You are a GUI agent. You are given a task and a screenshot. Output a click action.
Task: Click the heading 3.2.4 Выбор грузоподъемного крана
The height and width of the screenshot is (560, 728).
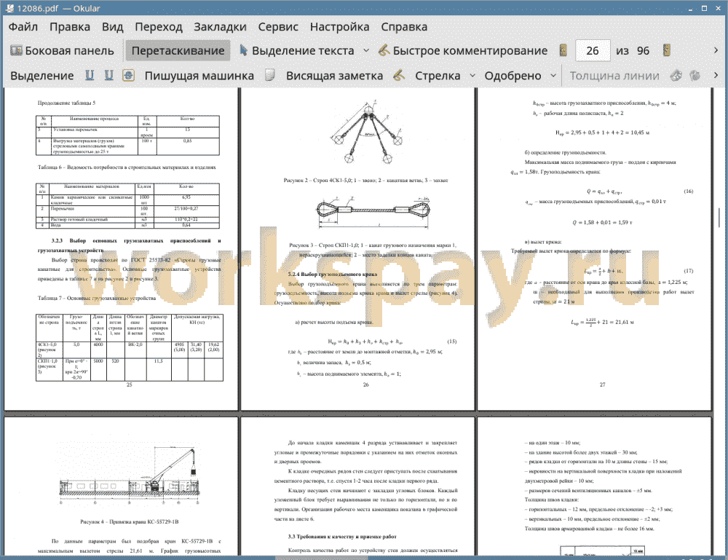click(x=333, y=274)
